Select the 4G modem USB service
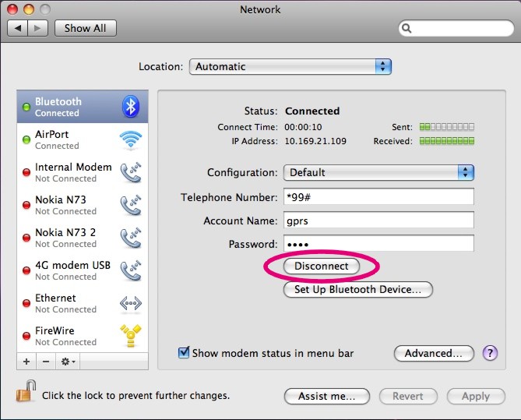Screen dimensions: 521x420 coord(83,270)
